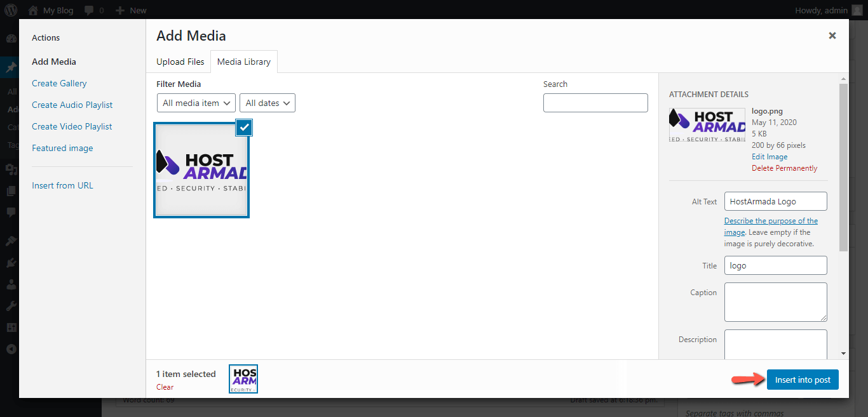Click the Caption text area
The image size is (868, 417).
coord(775,302)
